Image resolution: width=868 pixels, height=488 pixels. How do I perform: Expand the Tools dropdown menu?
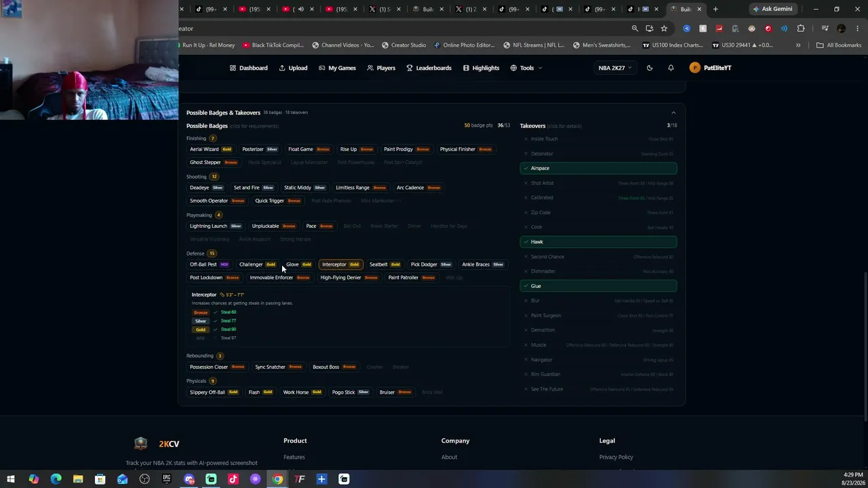526,68
